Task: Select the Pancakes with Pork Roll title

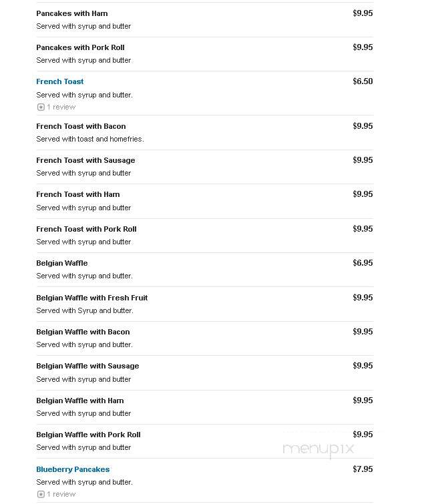Action: 80,47
